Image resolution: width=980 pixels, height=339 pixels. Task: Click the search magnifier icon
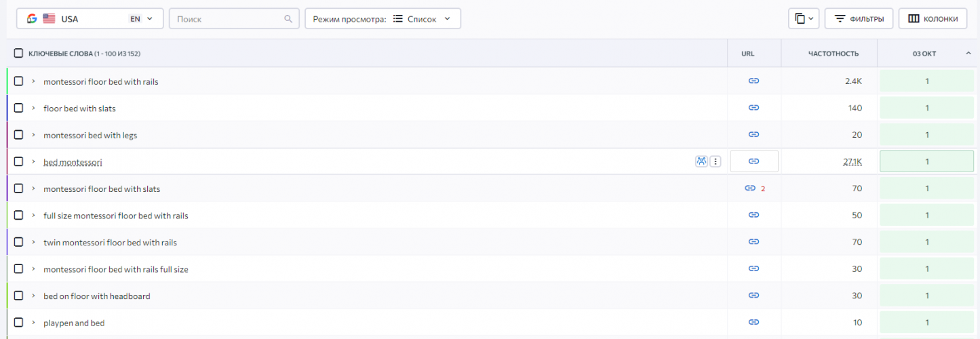point(288,19)
